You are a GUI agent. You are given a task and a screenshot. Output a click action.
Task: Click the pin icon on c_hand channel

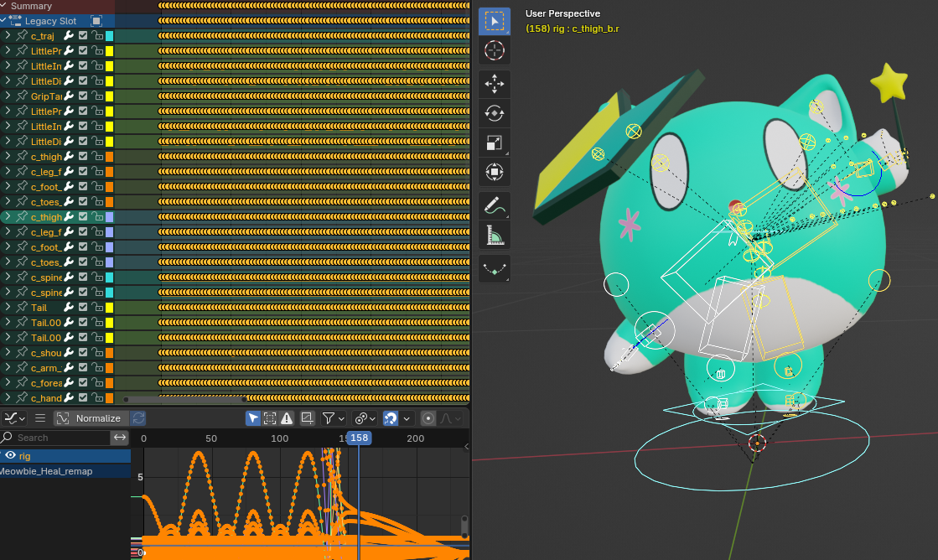(x=22, y=397)
